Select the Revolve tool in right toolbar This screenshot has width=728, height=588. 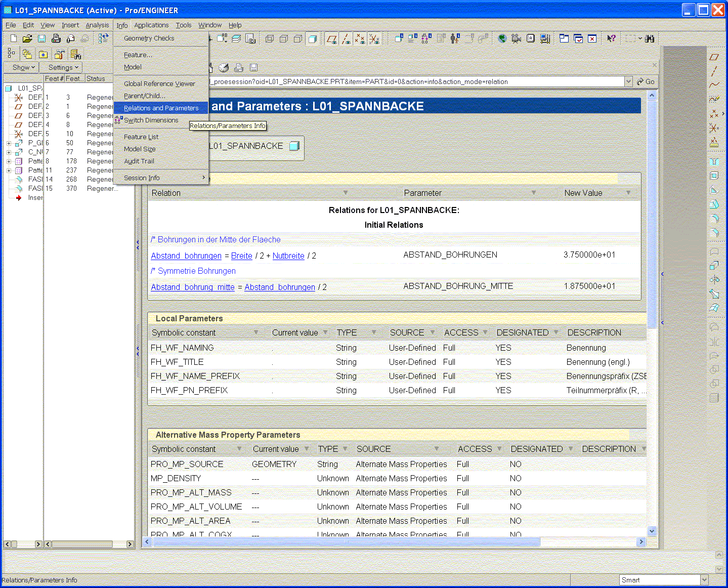coord(714,279)
